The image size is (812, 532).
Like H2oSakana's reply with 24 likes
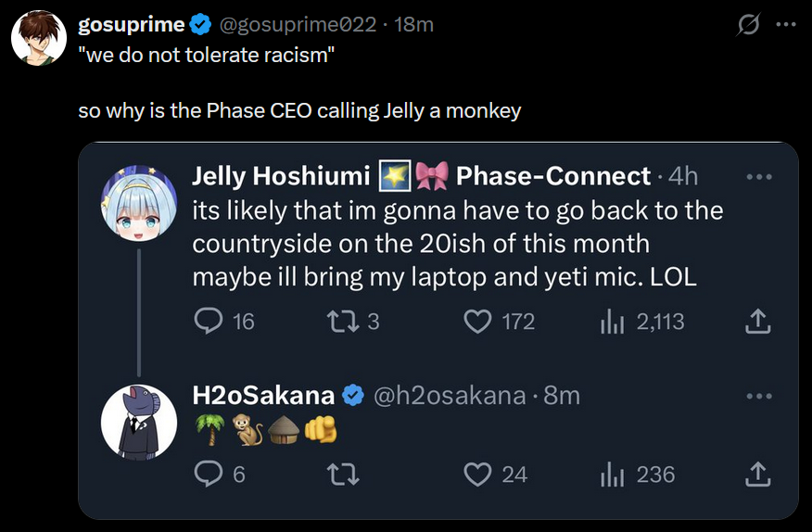(476, 475)
